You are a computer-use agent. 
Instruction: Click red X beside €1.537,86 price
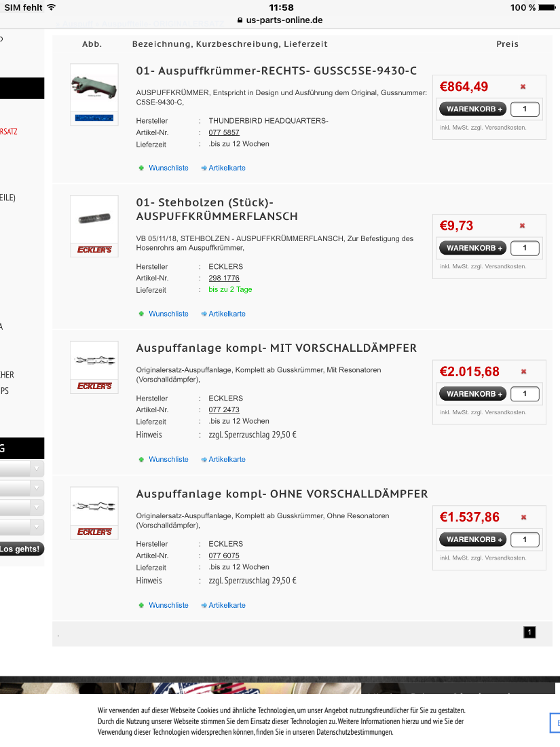click(x=523, y=517)
